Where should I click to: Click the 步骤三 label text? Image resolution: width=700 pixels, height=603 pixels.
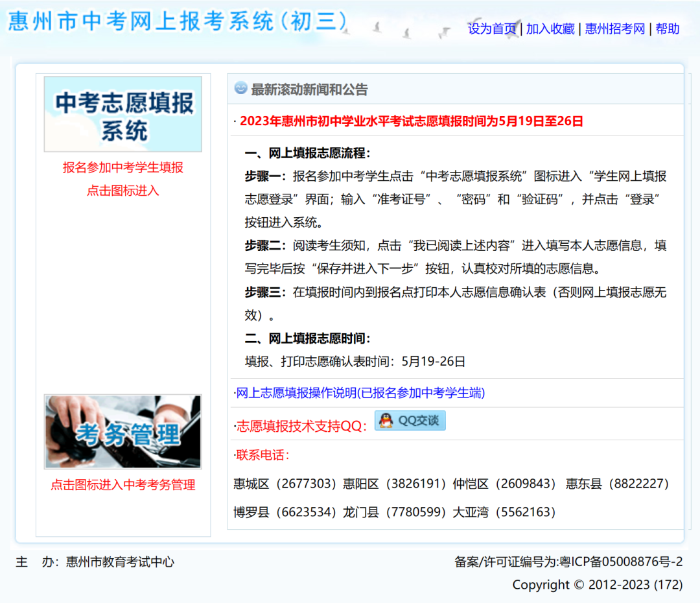click(x=265, y=292)
